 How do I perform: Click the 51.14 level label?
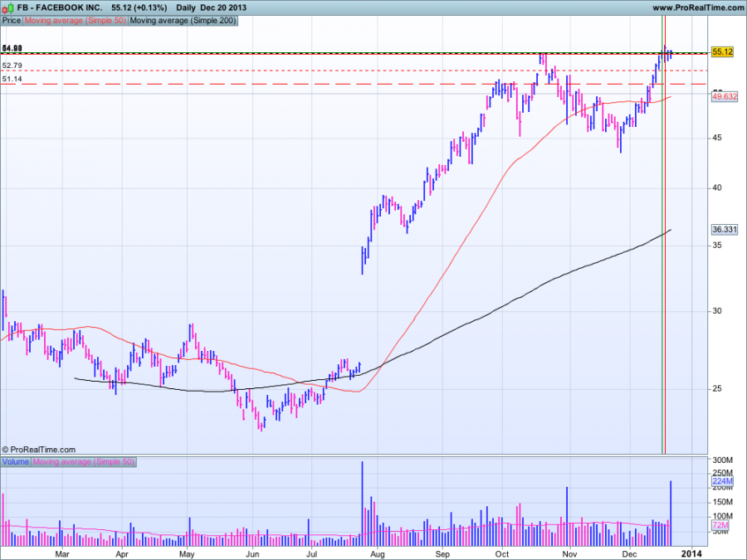point(12,79)
